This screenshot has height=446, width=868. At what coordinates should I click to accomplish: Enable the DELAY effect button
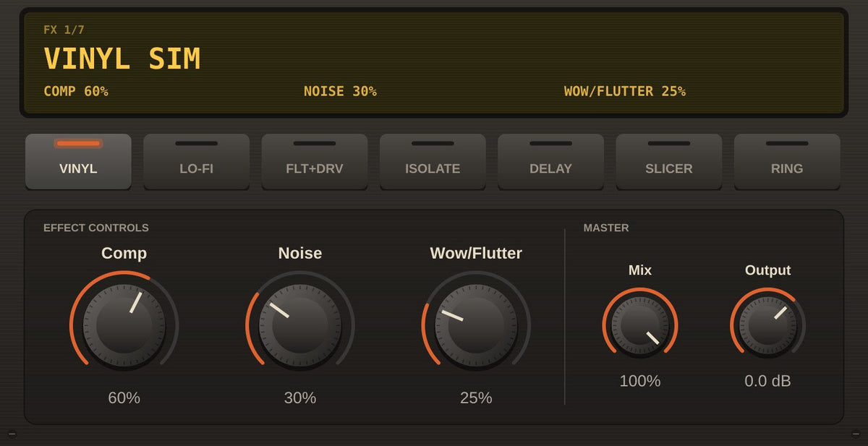click(550, 161)
